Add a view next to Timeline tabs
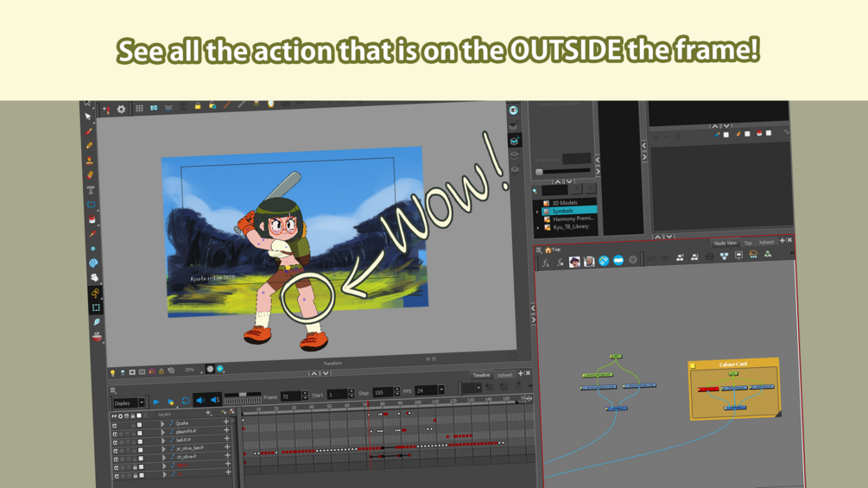The width and height of the screenshot is (868, 488). 520,373
